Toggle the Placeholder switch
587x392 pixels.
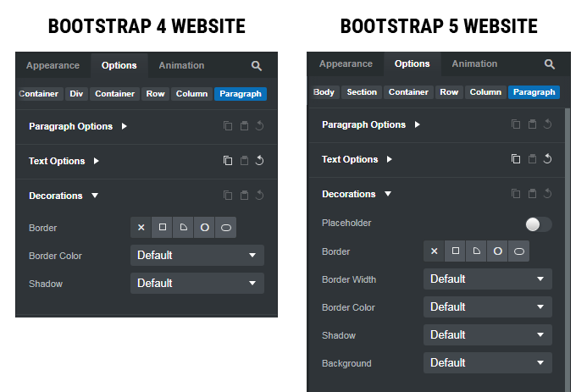[x=539, y=224]
